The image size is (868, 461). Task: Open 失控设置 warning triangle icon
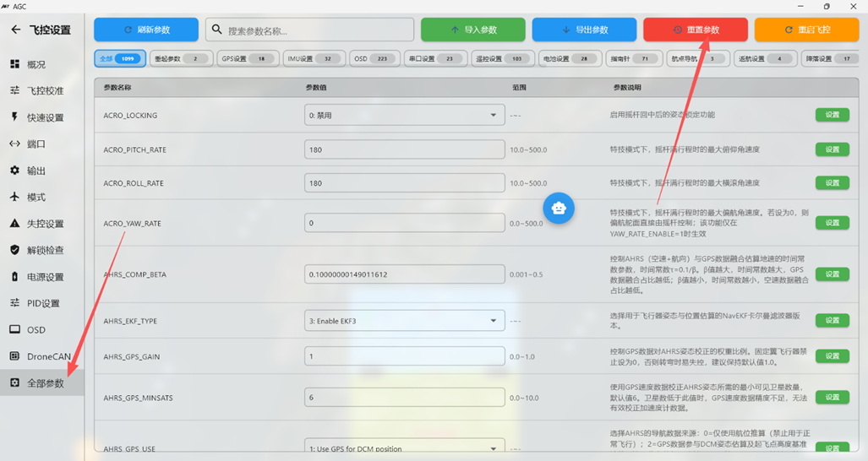pyautogui.click(x=14, y=224)
